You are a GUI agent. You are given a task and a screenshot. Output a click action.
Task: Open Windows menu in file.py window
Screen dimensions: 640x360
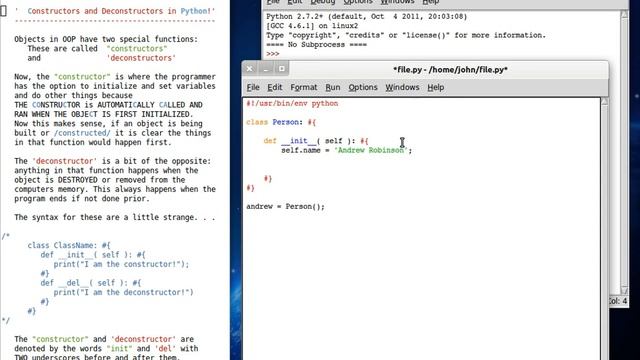coord(402,87)
